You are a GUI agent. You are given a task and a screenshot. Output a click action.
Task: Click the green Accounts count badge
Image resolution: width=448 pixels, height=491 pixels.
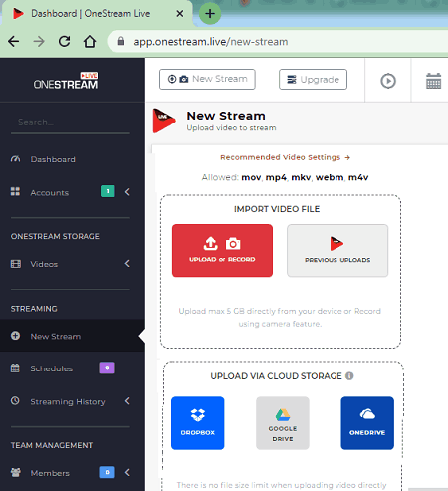click(108, 191)
